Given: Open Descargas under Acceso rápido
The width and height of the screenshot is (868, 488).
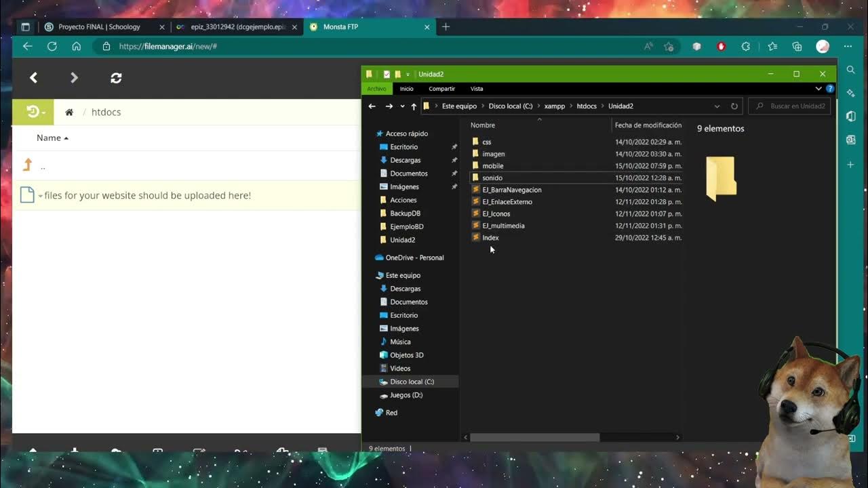Looking at the screenshot, I should click(x=405, y=160).
